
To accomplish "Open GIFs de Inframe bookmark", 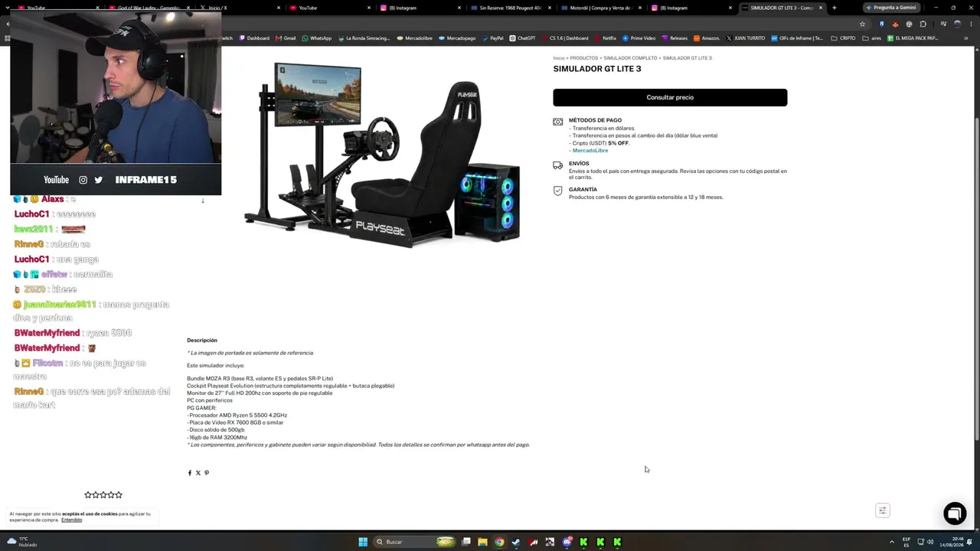I will 797,38.
